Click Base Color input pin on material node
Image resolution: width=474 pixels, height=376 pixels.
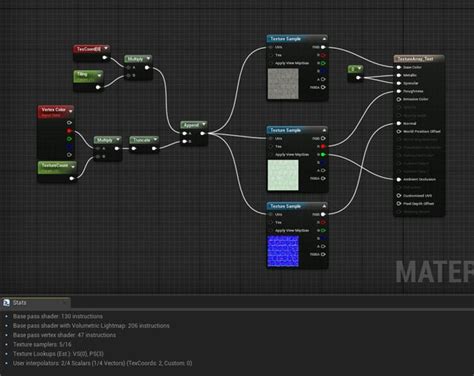pyautogui.click(x=399, y=67)
